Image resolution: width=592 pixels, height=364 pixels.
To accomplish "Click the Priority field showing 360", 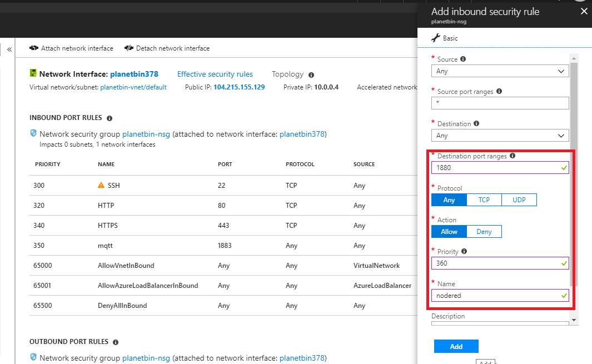I will (500, 263).
